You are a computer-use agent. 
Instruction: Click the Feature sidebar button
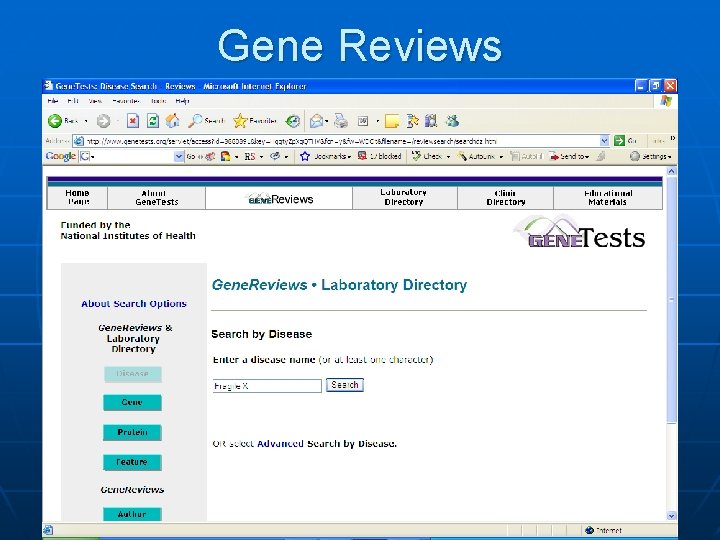click(x=132, y=462)
